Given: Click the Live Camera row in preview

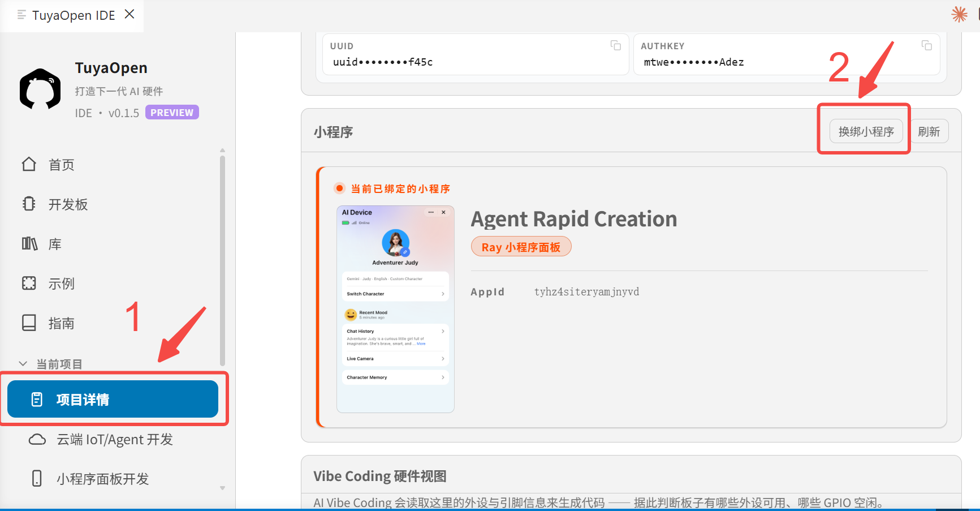Looking at the screenshot, I should point(395,358).
